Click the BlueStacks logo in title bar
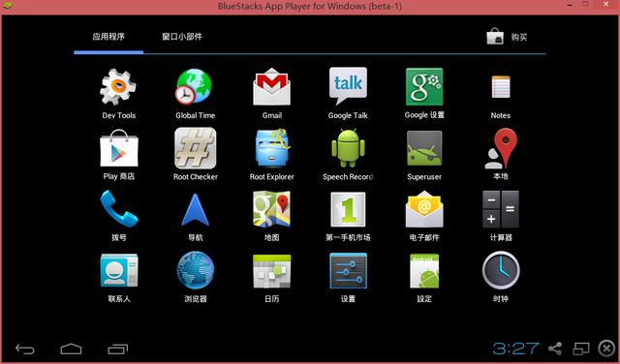The image size is (620, 364). tap(7, 6)
